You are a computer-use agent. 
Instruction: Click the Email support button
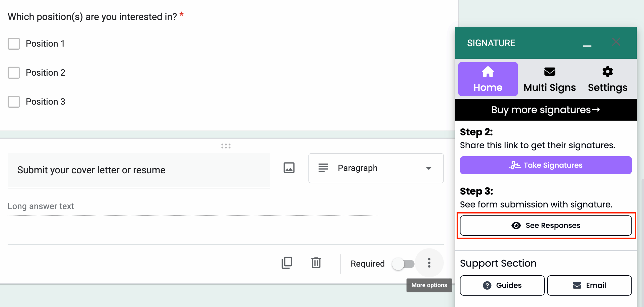(589, 285)
